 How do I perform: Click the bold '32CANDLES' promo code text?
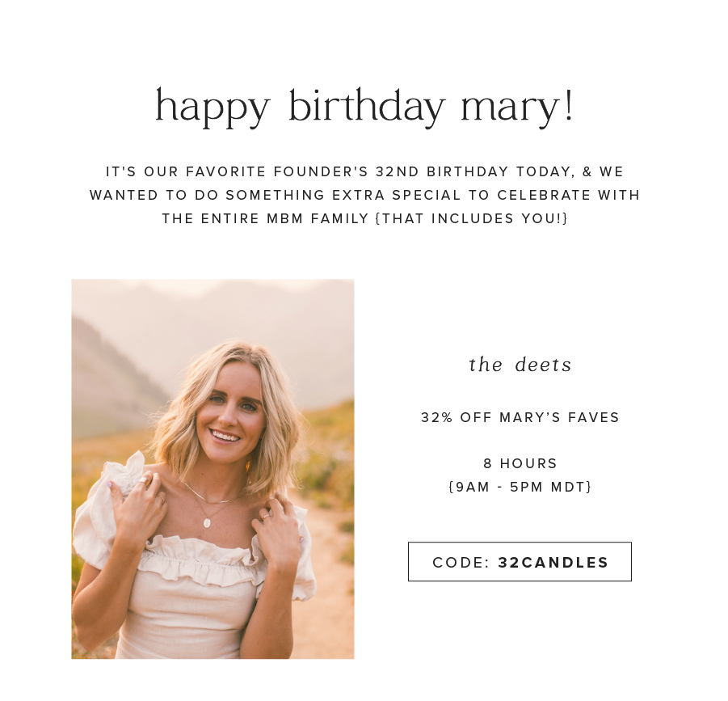point(553,563)
